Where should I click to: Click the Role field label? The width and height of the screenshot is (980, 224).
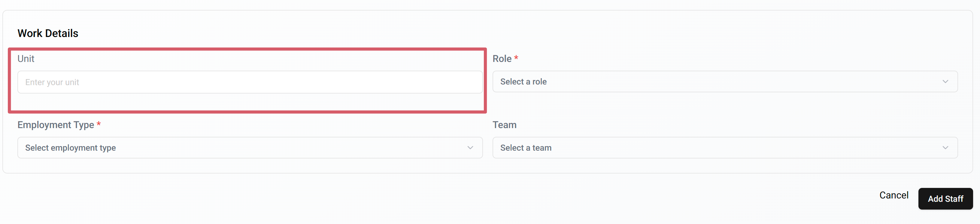pyautogui.click(x=502, y=59)
